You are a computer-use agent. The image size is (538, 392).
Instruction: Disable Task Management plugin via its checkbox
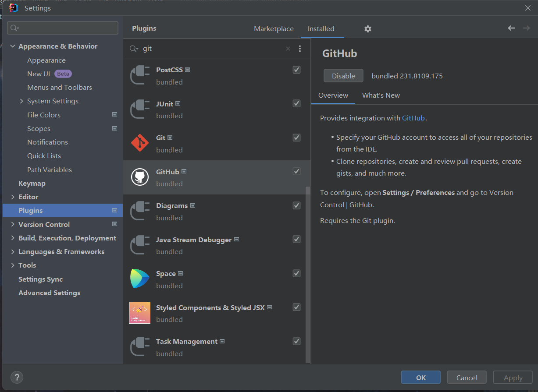(297, 341)
